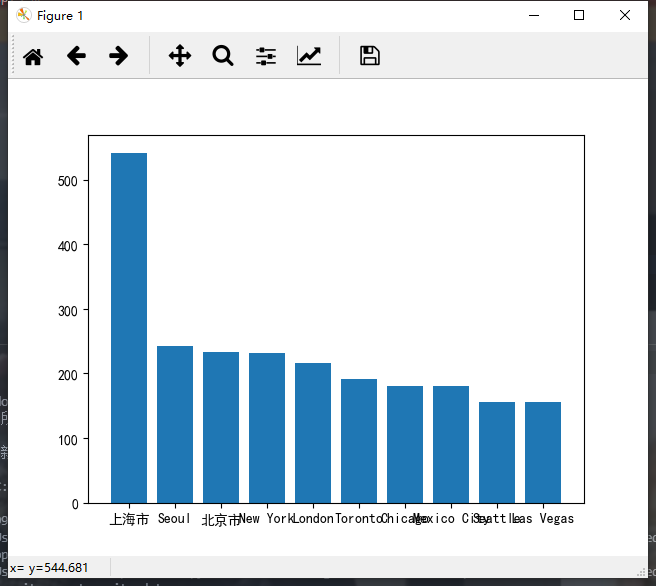Image resolution: width=656 pixels, height=586 pixels.
Task: Click the Las Vegas x-axis label
Action: (x=543, y=519)
